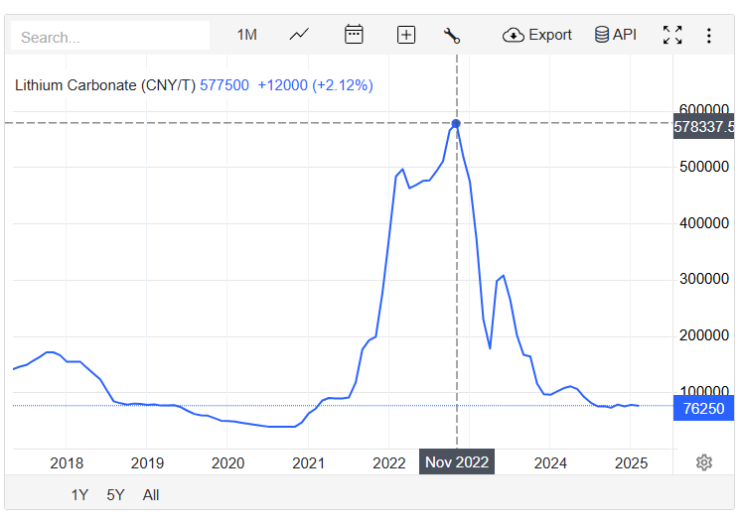Viewport: 743px width, 523px height.
Task: Click the Lithium Carbonate (CNY/T) title
Action: pos(105,85)
